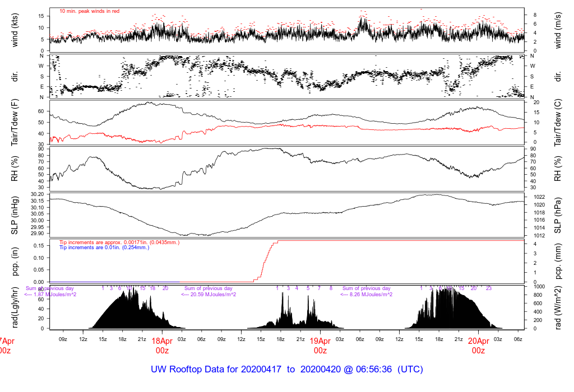Click the red "18Apr 00z" date marker
This screenshot has height=392, width=574.
162,346
